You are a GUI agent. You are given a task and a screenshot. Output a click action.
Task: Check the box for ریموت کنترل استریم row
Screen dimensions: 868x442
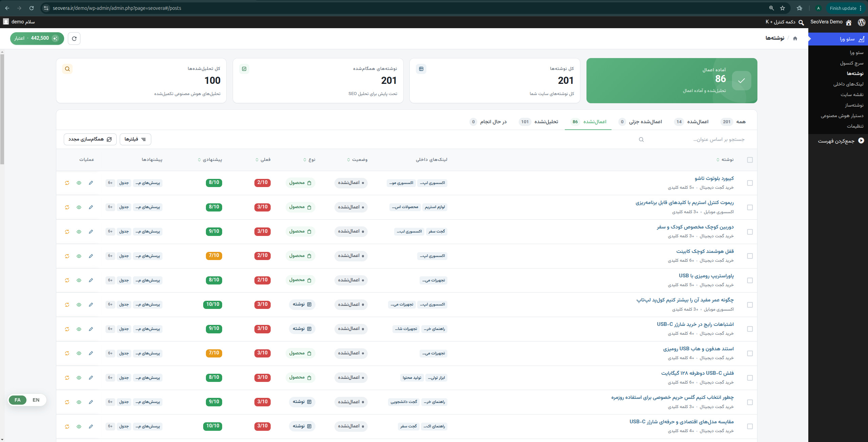click(x=750, y=207)
